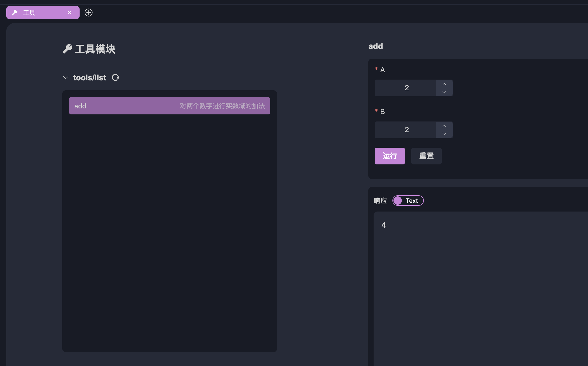This screenshot has height=366, width=588.
Task: Close the 工具 tab
Action: [69, 12]
